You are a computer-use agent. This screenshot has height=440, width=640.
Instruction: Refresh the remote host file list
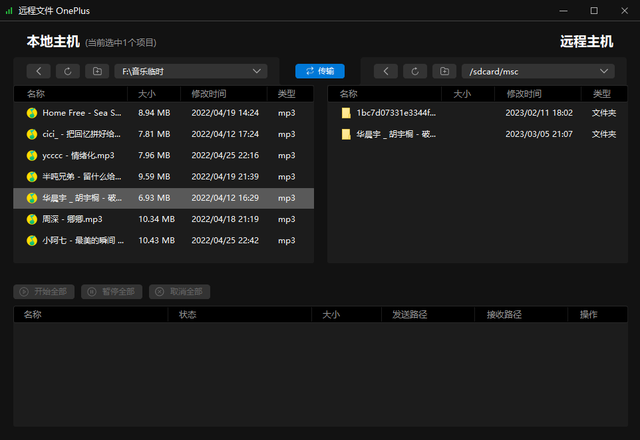coord(415,71)
